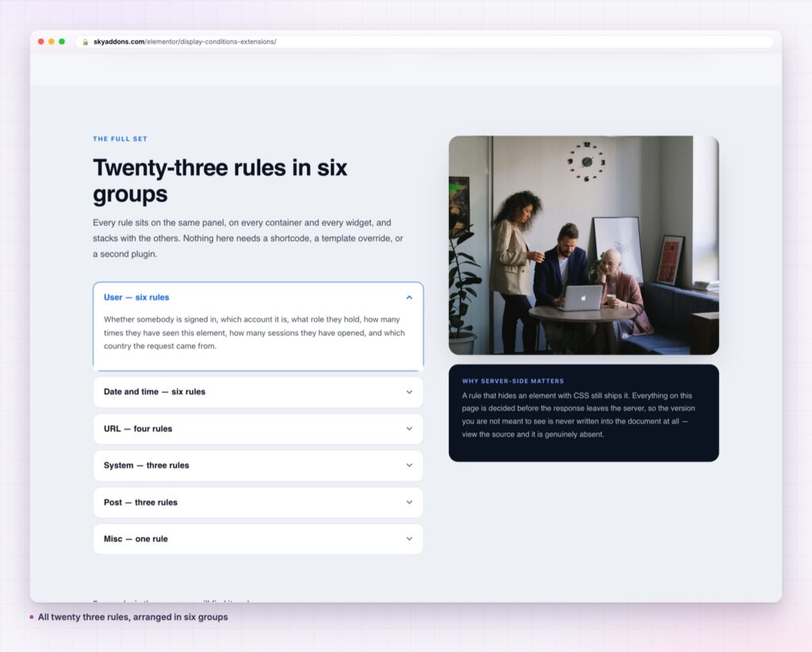Click the address bar lock icon

pyautogui.click(x=86, y=42)
